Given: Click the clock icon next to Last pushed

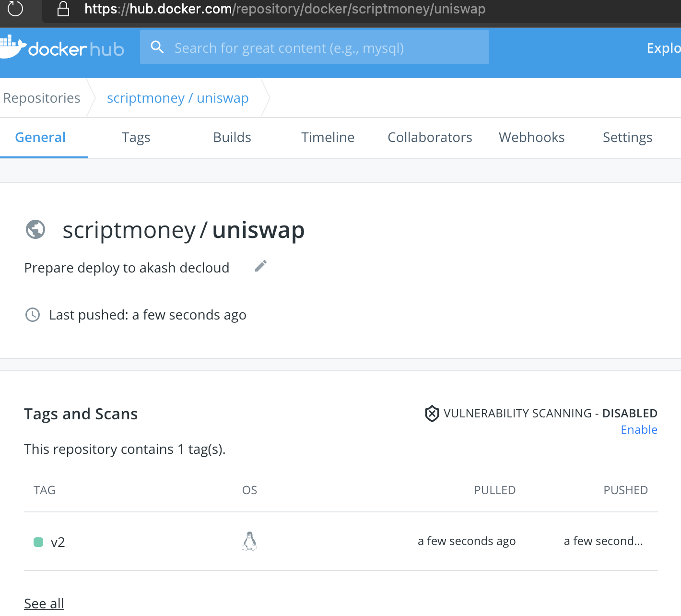Looking at the screenshot, I should 33,315.
